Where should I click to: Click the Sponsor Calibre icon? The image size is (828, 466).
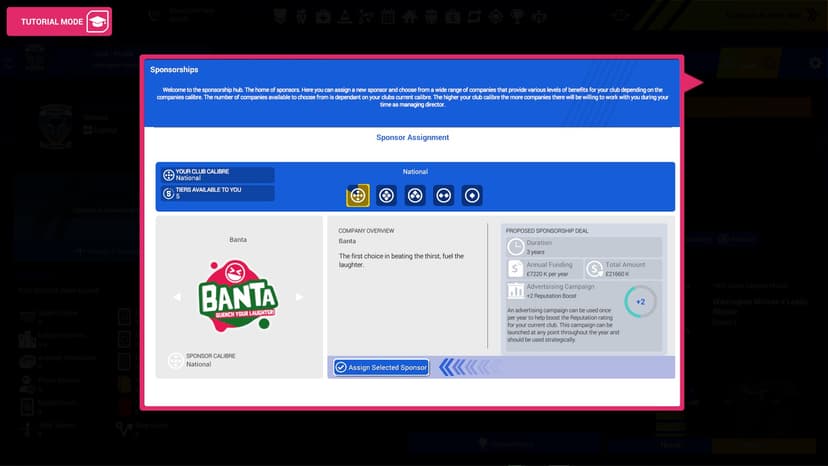click(176, 360)
